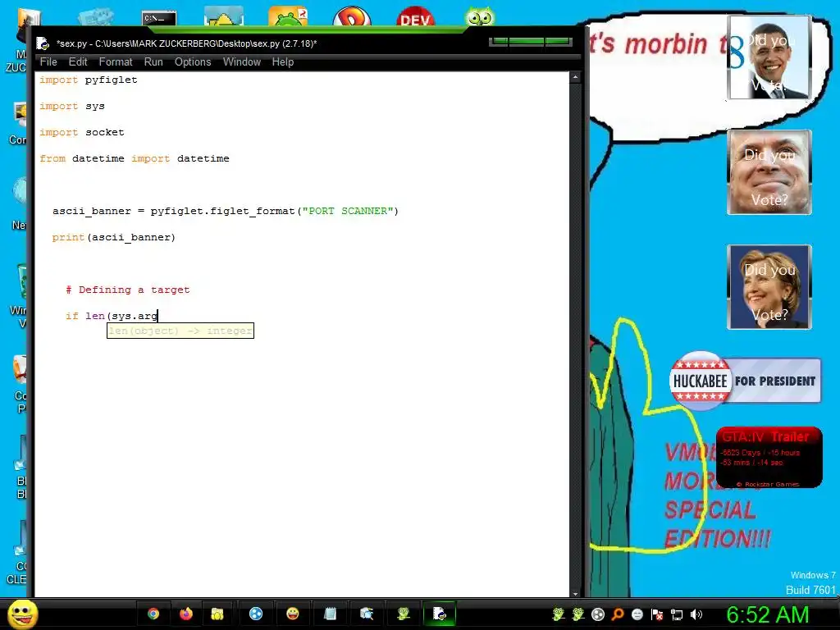Click the GTA:IV Trailer countdown gadget
This screenshot has width=840, height=630.
pos(769,457)
